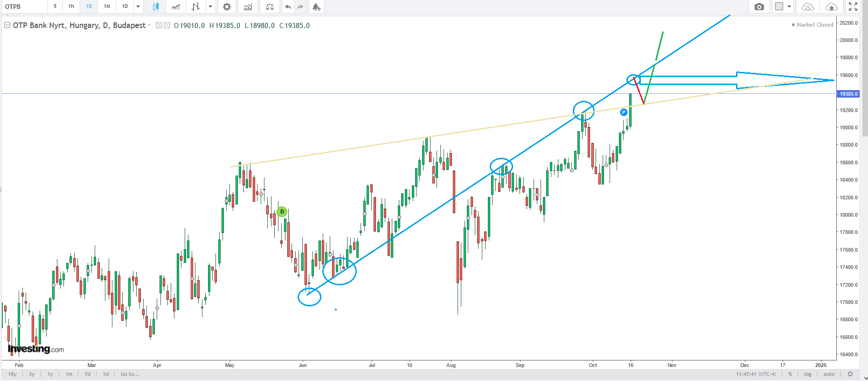Image resolution: width=868 pixels, height=381 pixels.
Task: Expand the chart style dropdown arrow
Action: coord(210,7)
